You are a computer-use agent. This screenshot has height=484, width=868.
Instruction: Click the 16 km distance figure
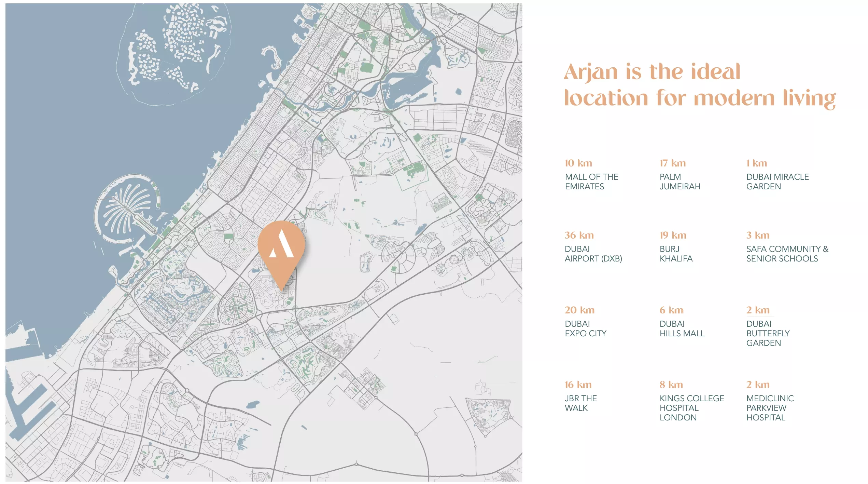coord(578,385)
